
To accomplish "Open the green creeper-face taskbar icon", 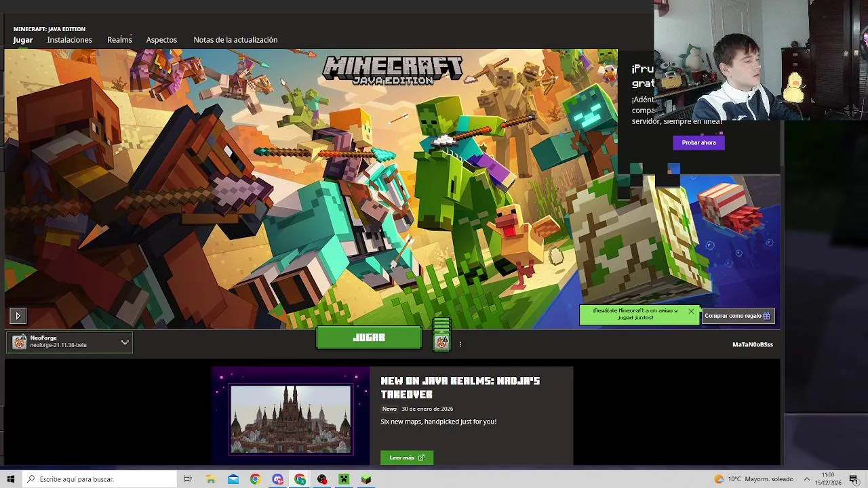I will [344, 479].
